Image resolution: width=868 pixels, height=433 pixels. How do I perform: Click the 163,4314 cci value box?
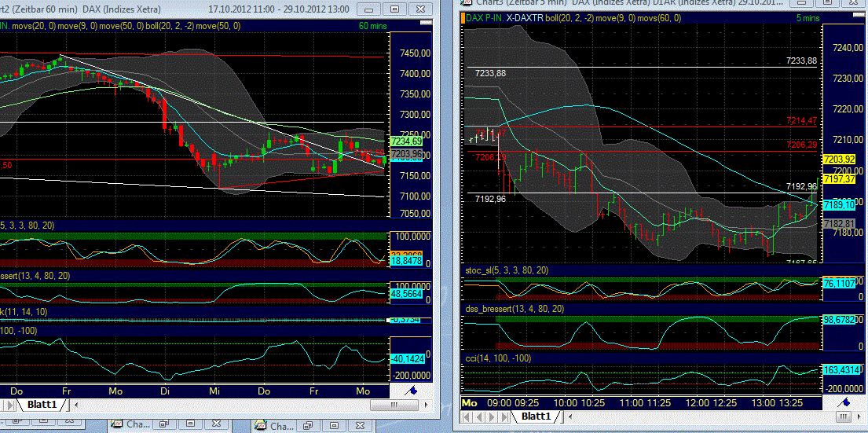pos(841,370)
